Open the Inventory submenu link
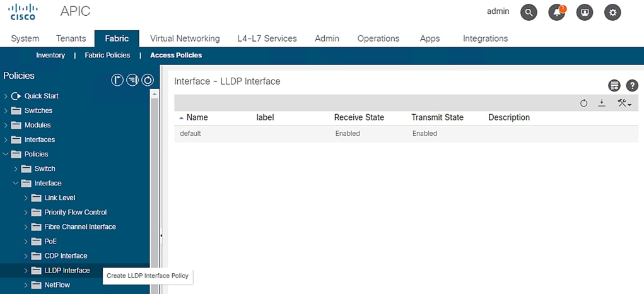Image resolution: width=644 pixels, height=294 pixels. (50, 56)
